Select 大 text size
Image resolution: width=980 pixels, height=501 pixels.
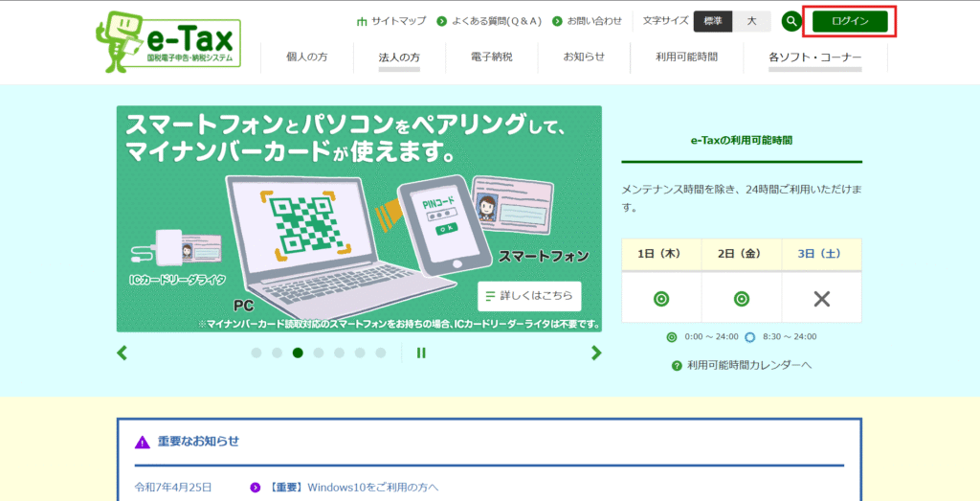(x=752, y=21)
